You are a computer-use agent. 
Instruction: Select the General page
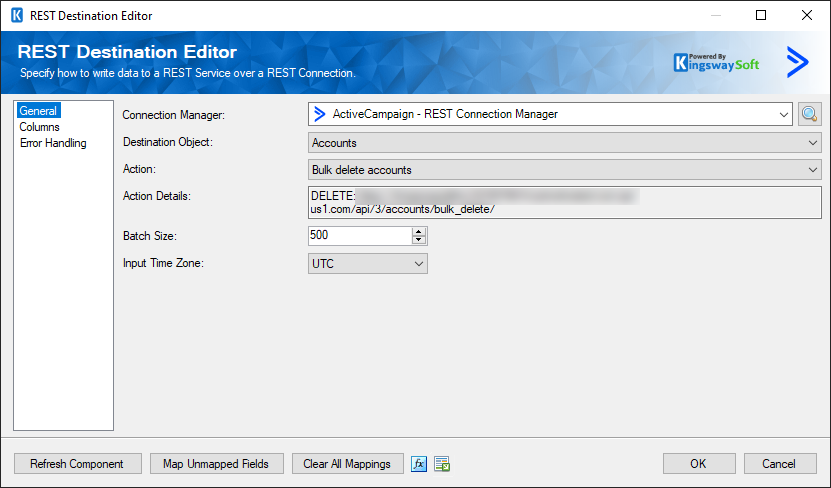click(x=38, y=111)
